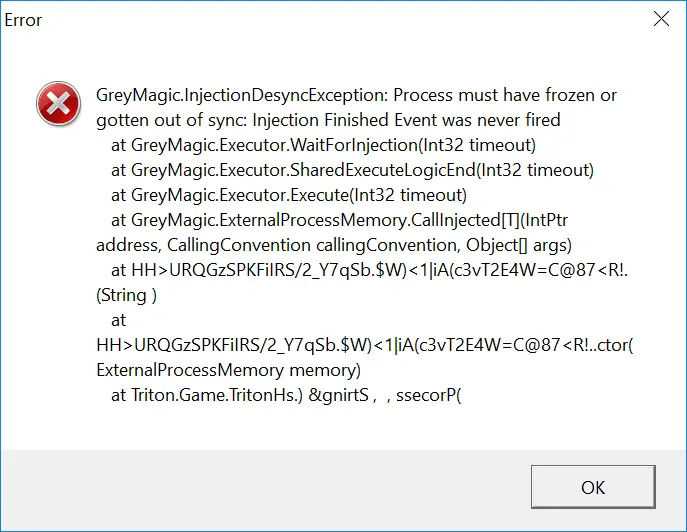
Task: Close the Error dialog with X
Action: coord(661,19)
